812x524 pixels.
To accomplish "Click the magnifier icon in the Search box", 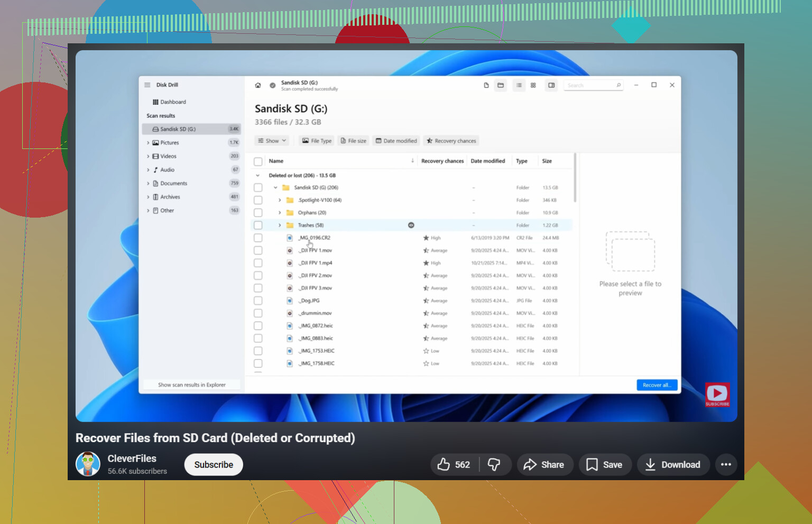I will (619, 85).
